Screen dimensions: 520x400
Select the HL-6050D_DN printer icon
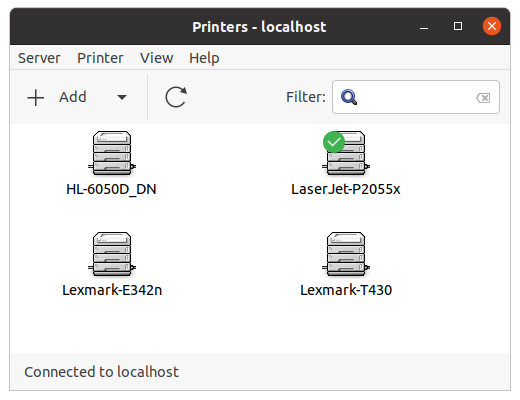[112, 153]
